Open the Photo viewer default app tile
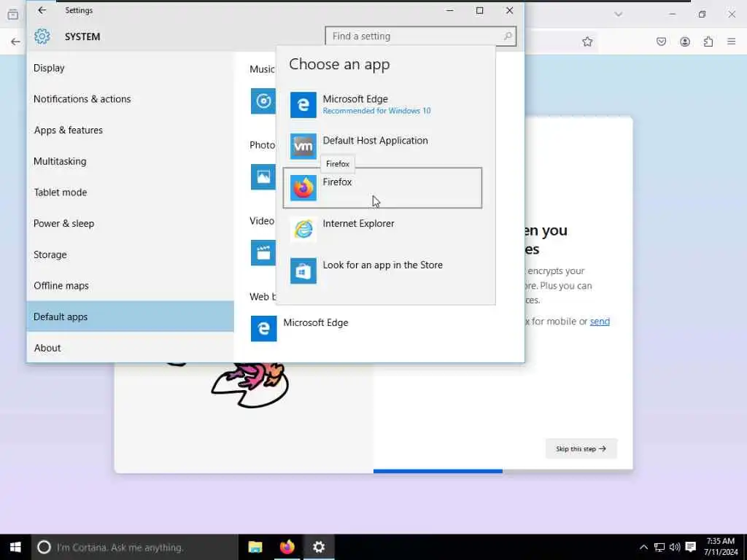 point(263,176)
